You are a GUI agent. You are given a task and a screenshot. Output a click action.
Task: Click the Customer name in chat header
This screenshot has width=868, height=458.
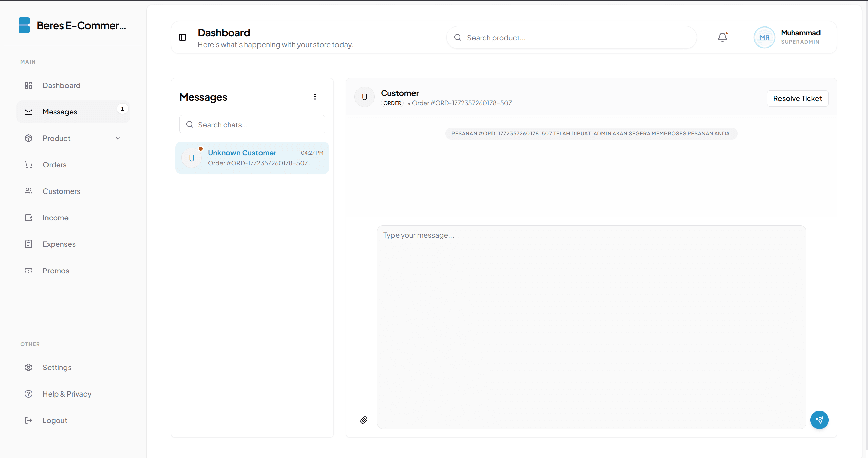click(x=400, y=93)
